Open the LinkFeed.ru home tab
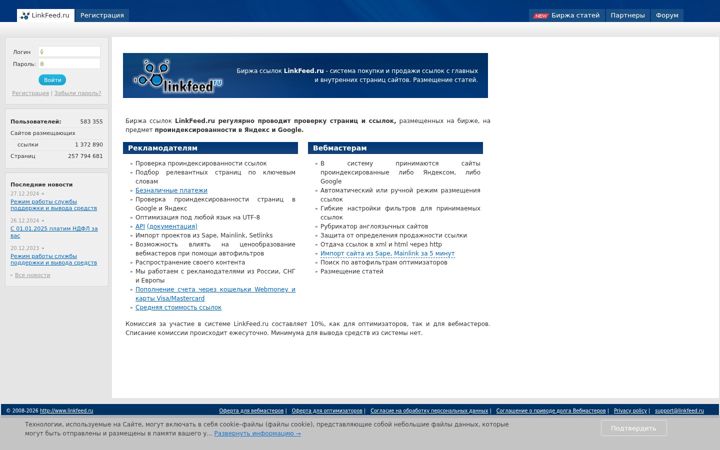 pyautogui.click(x=45, y=15)
